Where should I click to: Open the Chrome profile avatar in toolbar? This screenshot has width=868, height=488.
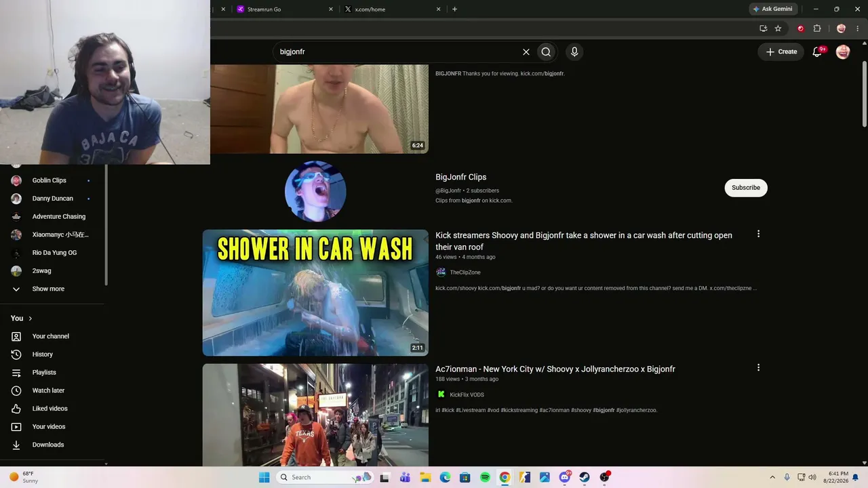(842, 28)
